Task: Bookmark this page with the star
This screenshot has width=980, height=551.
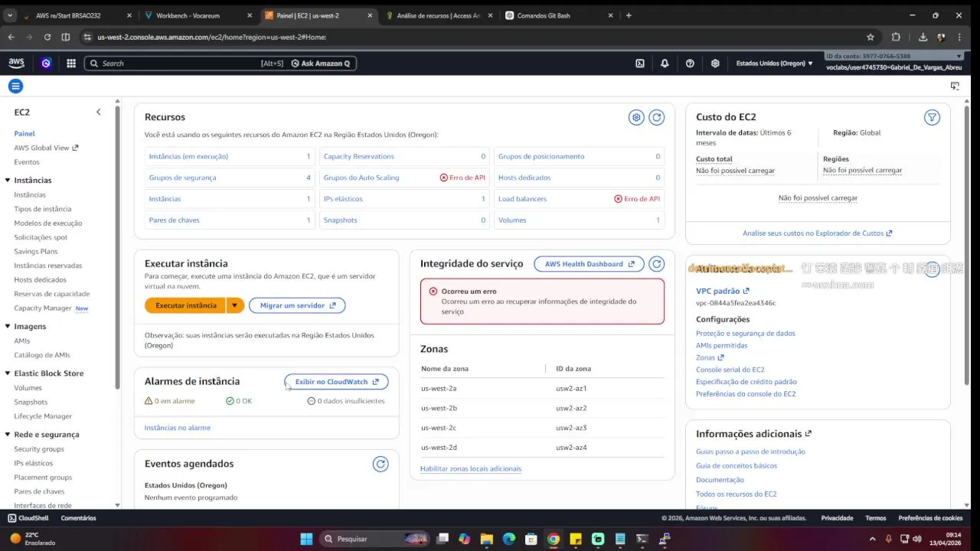Action: 871,37
